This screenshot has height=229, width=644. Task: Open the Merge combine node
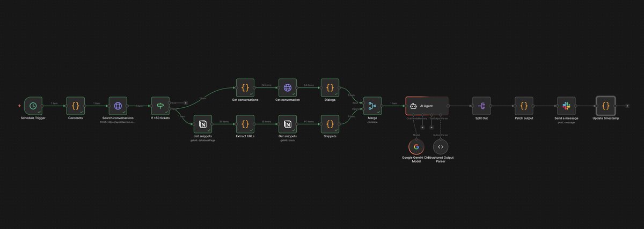point(372,106)
